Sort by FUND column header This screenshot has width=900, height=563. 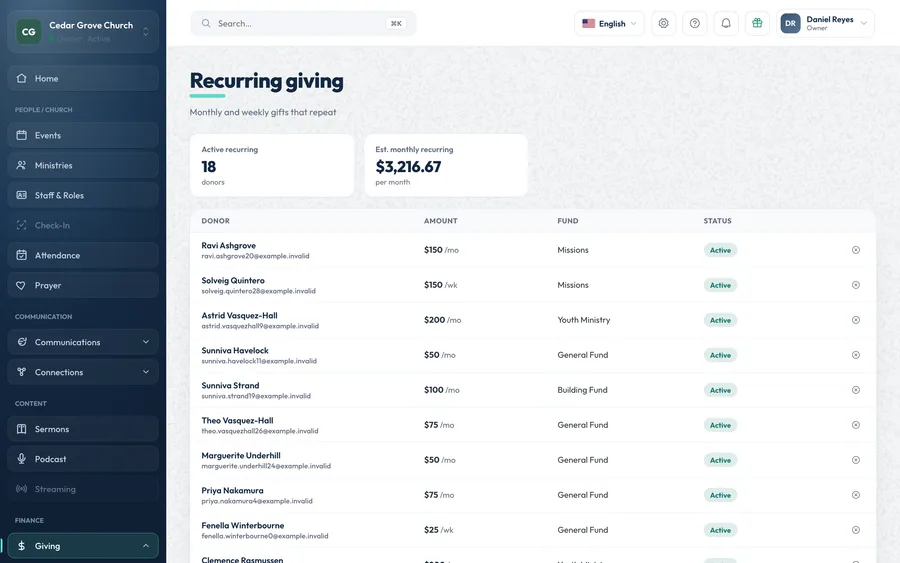click(568, 221)
